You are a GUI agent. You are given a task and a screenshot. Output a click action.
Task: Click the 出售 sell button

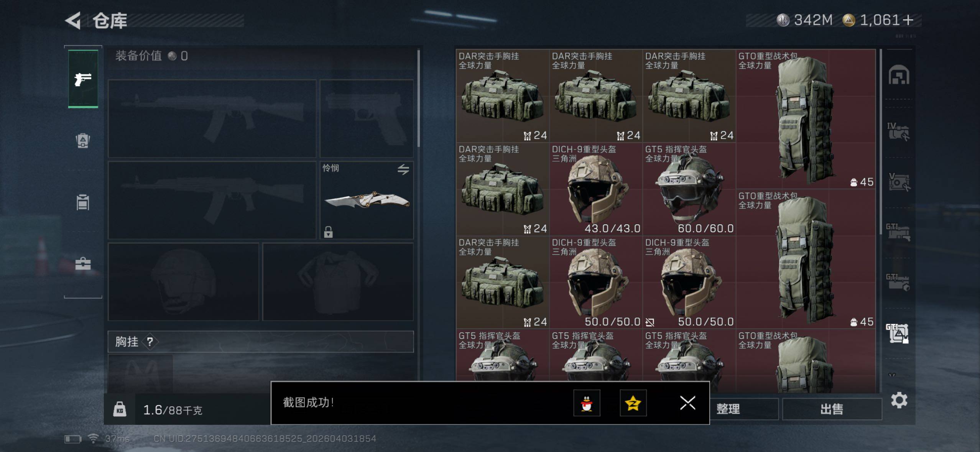tap(832, 409)
